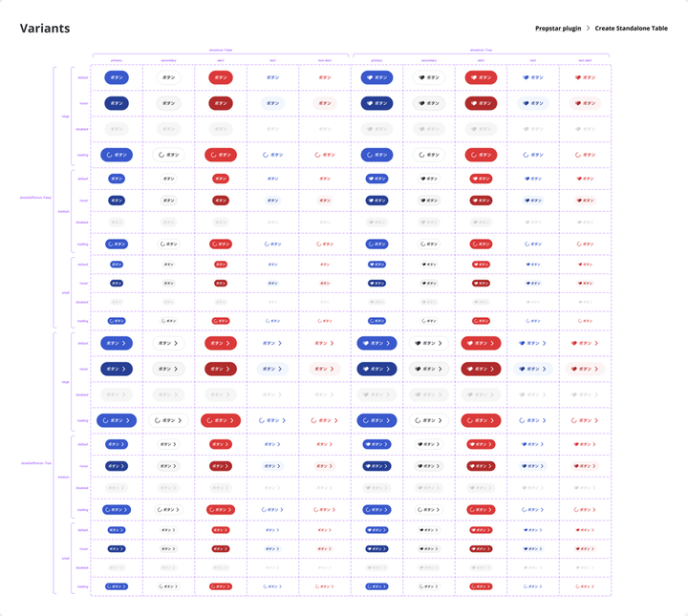Viewport: 688px width, 616px height.
Task: Click large hover primary button without any icons
Action: pyautogui.click(x=117, y=103)
